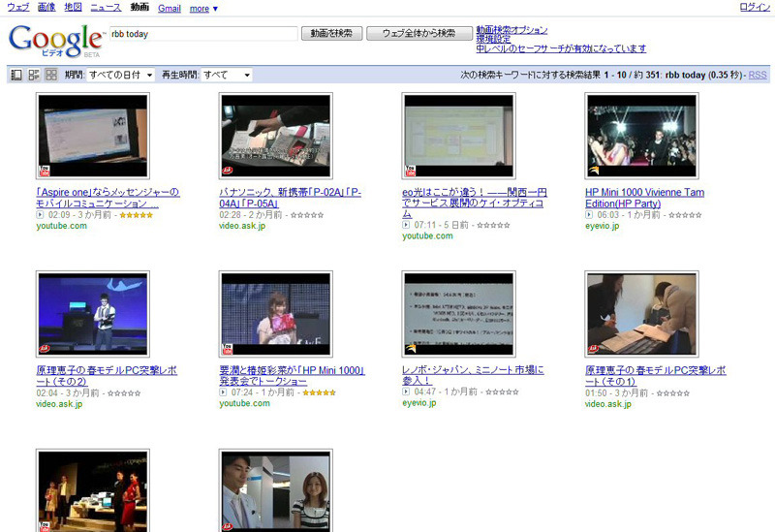
Task: Click in the search field containing rbb today
Action: point(203,34)
